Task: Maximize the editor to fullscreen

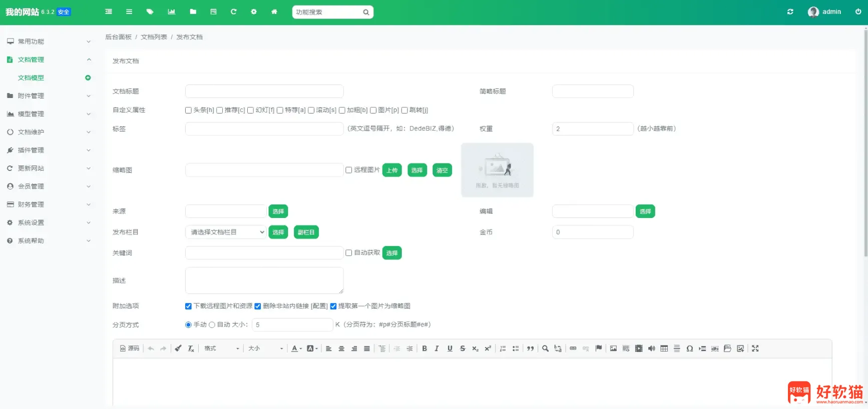Action: click(x=755, y=348)
